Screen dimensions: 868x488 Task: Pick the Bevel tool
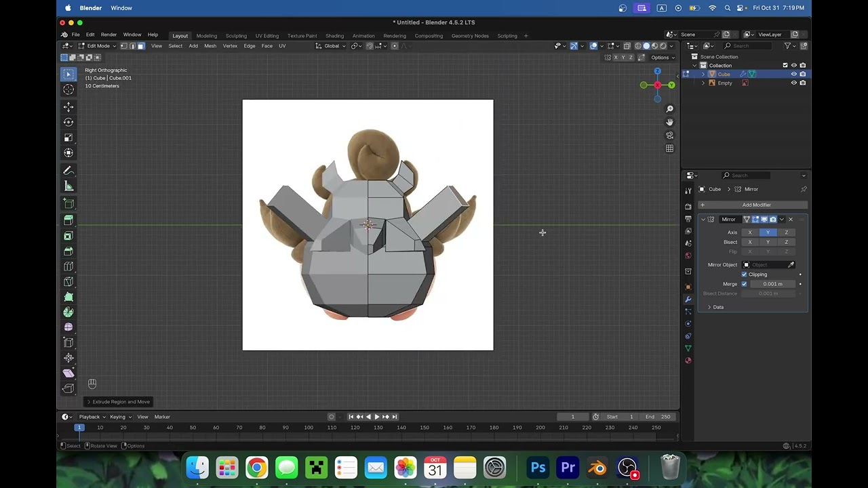pos(68,251)
